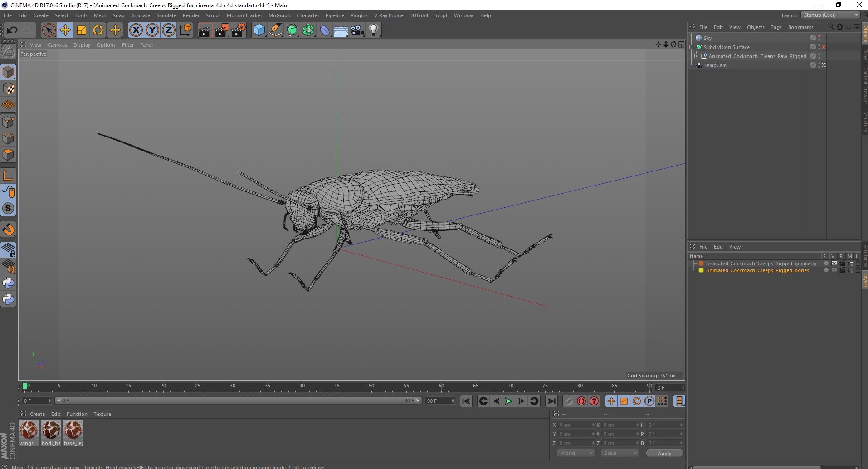Toggle Autokeying button
This screenshot has height=469, width=868.
coord(581,401)
